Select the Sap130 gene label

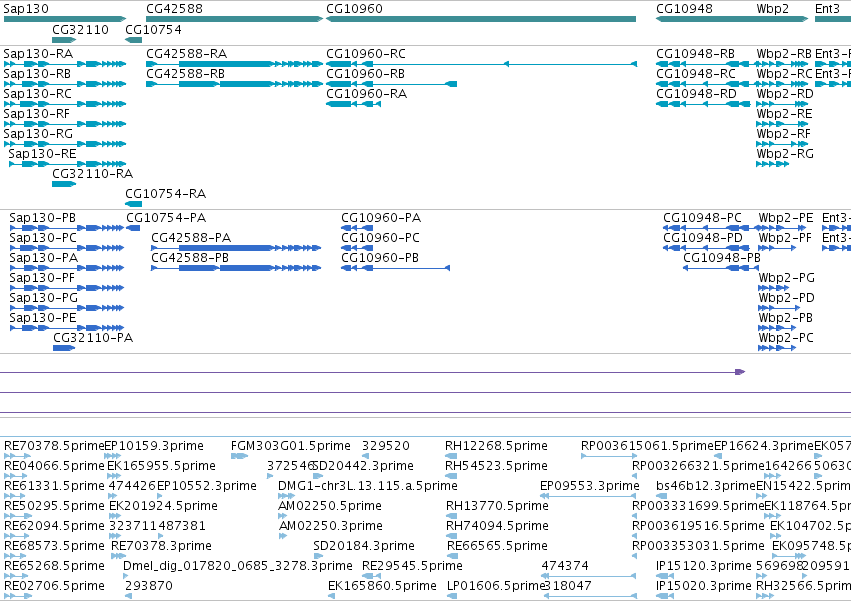click(26, 9)
